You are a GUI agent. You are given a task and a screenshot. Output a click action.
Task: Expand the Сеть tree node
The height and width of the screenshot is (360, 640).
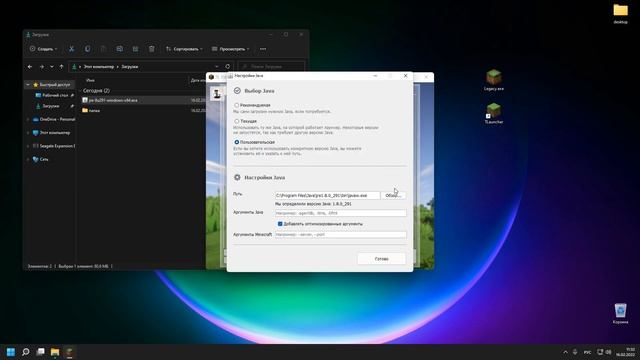28,159
